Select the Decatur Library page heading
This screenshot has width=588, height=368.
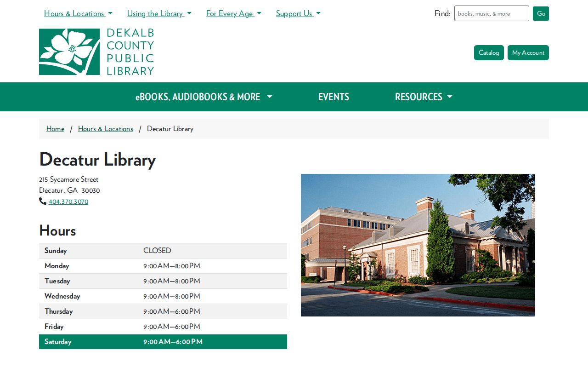97,159
